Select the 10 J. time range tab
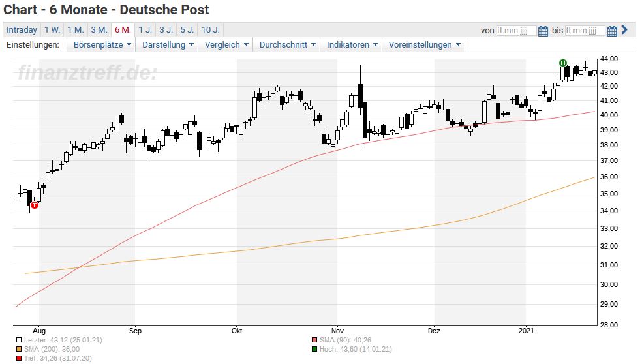 click(x=211, y=30)
